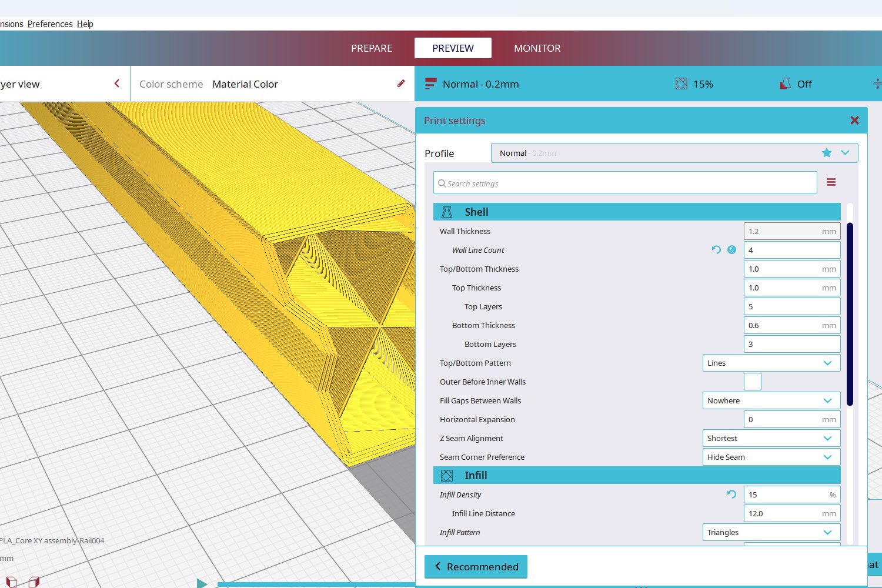Screen dimensions: 882x588
Task: Open the Seam Corner Preference dropdown
Action: coord(771,457)
